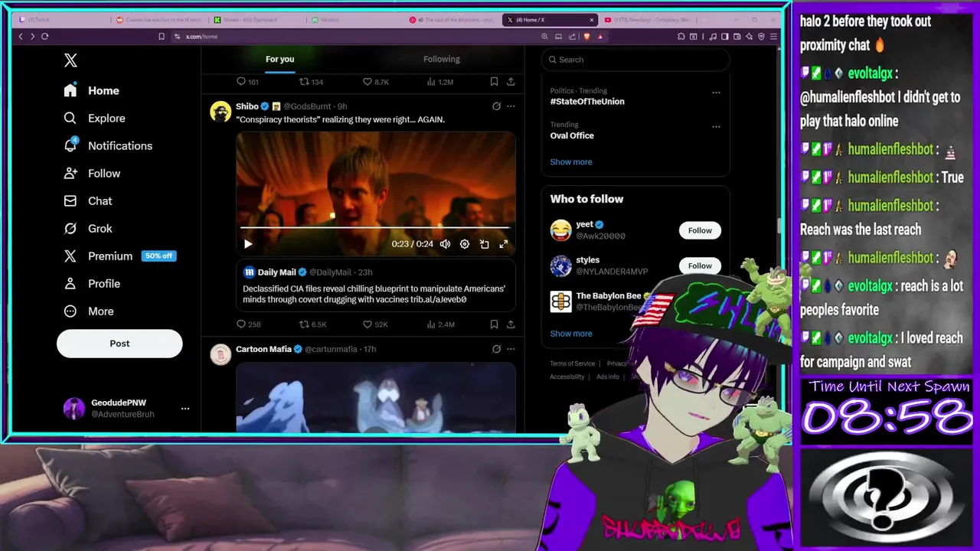Click the X search field
Screen dimensions: 980x551
coord(635,60)
